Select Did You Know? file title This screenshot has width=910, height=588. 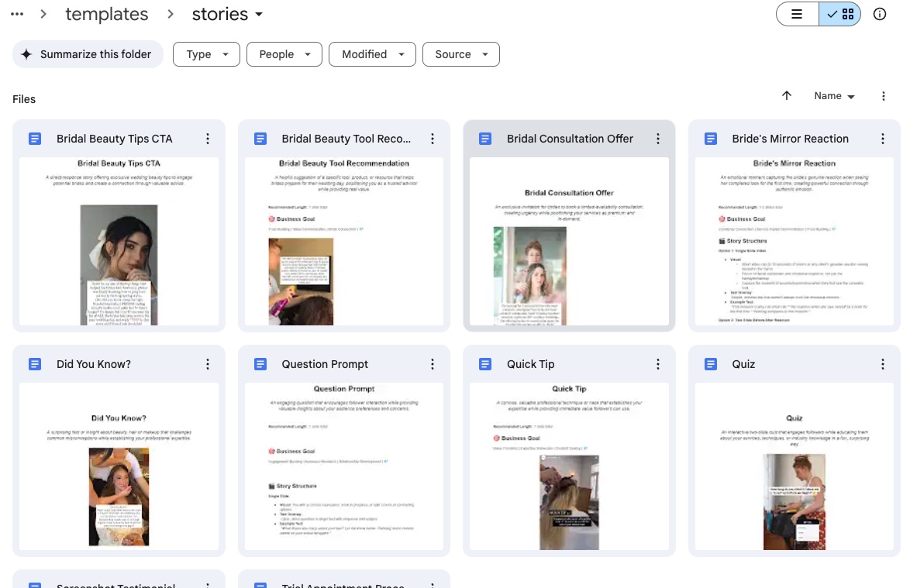pos(94,363)
